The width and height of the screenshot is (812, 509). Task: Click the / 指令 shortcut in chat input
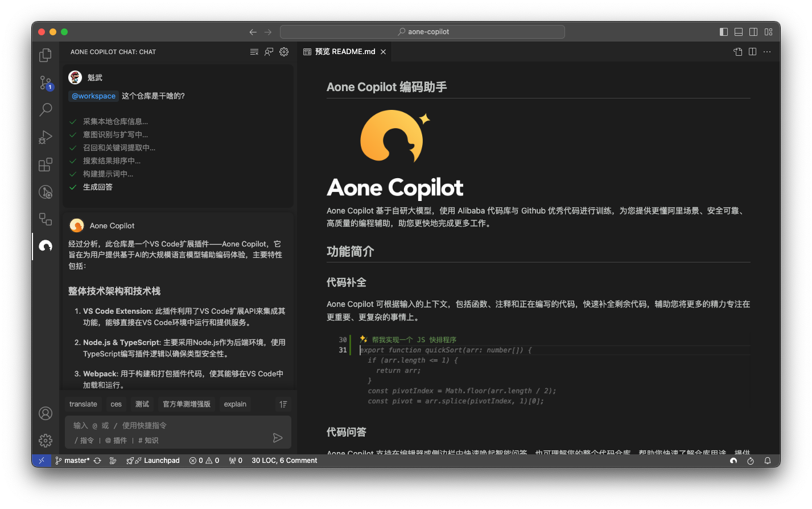point(84,440)
